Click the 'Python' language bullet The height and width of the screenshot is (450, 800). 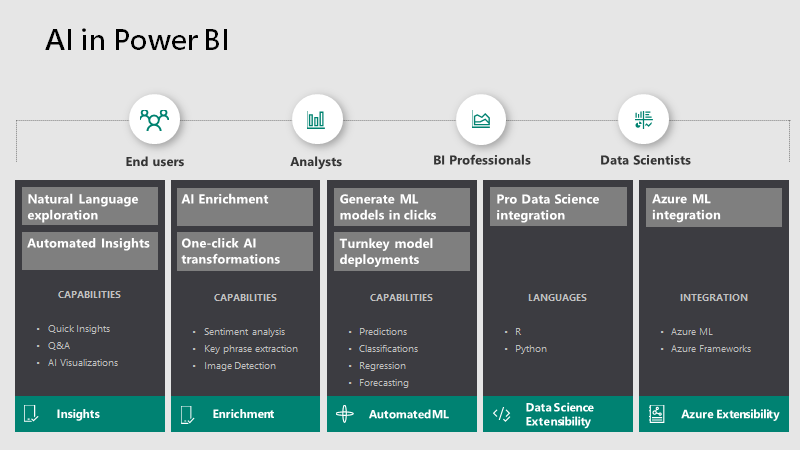[x=531, y=348]
